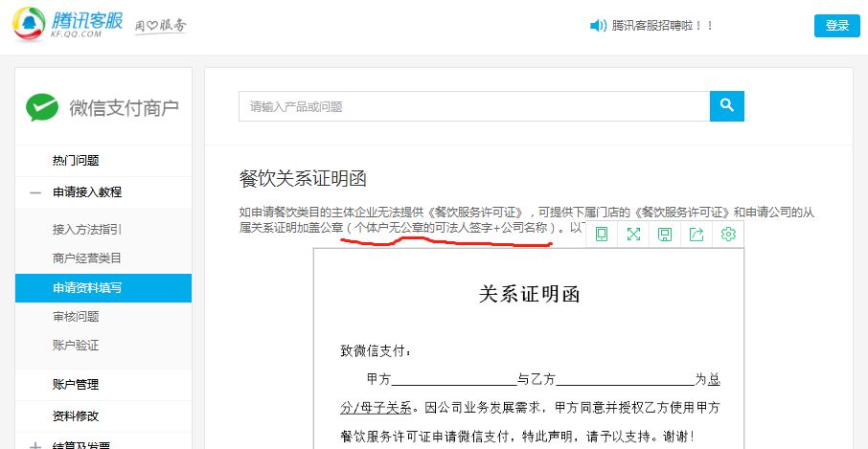Image resolution: width=868 pixels, height=449 pixels.
Task: Click the 餐饮关系证明函 article heading
Action: coord(303,179)
